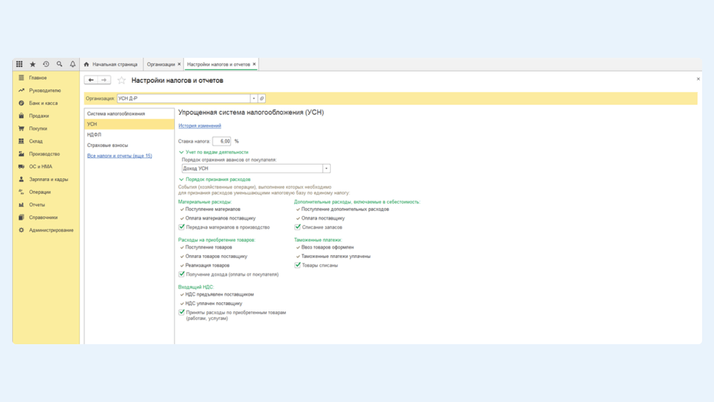Open Операции section
The image size is (714, 402).
[x=40, y=192]
